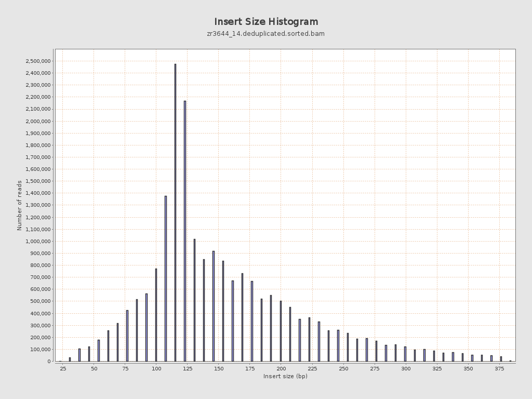
Task: Click the x-axis tick label 100
Action: 156,368
